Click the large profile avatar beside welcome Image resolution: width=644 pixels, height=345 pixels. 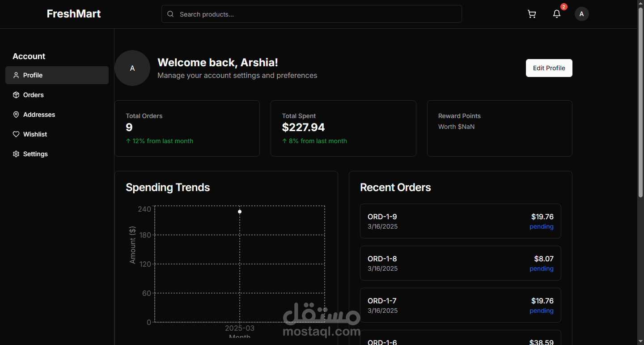click(132, 68)
